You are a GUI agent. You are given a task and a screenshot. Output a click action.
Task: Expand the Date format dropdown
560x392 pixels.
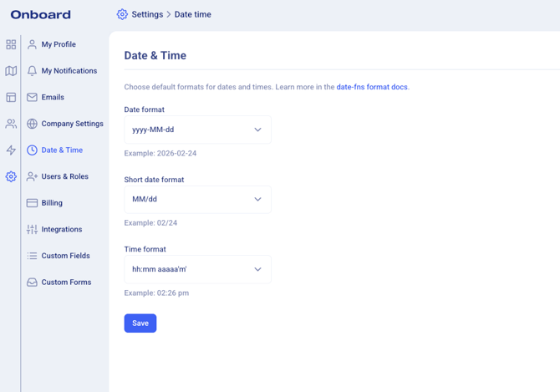coord(197,130)
